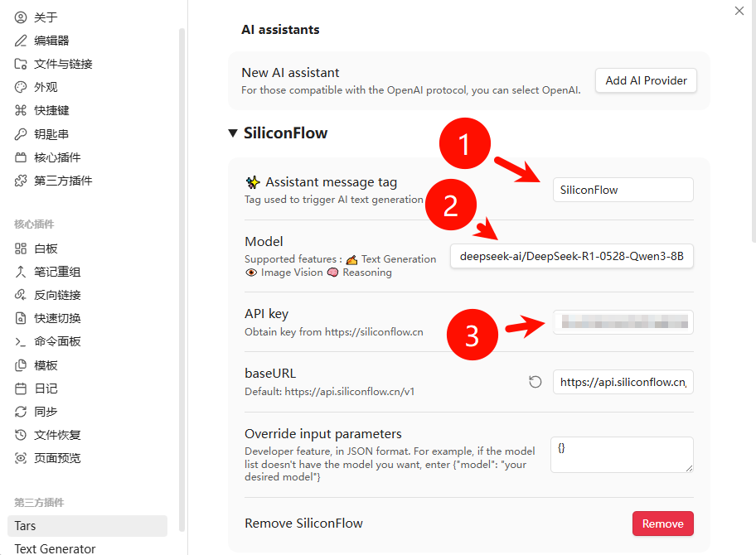
Task: Click the Override input parameters textarea
Action: 622,455
